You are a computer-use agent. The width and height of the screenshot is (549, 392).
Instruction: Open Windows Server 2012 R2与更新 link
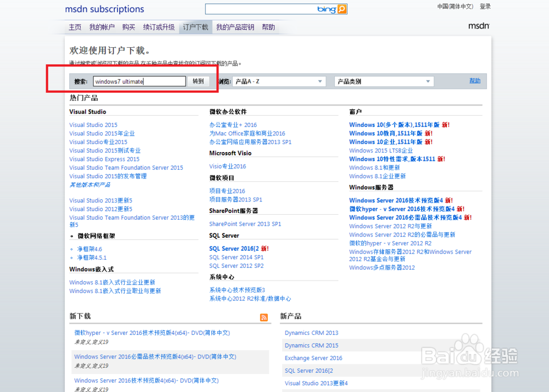(x=390, y=226)
